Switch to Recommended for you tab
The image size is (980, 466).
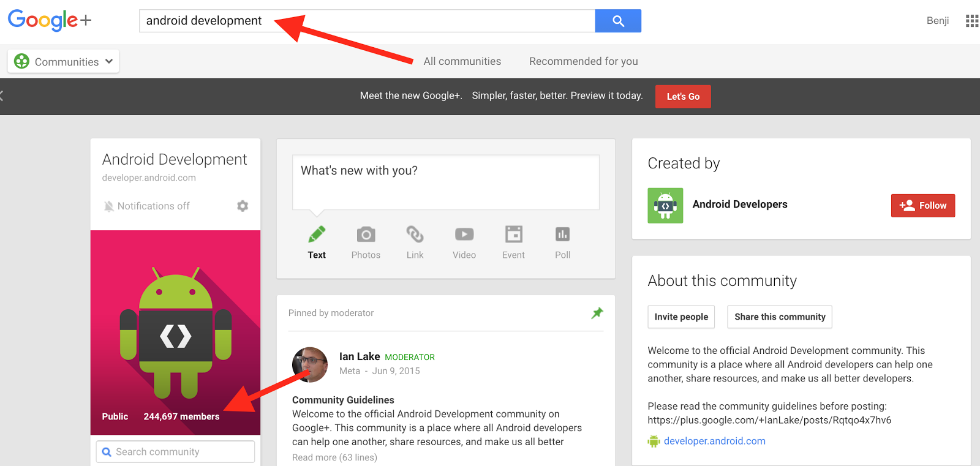[x=584, y=61]
